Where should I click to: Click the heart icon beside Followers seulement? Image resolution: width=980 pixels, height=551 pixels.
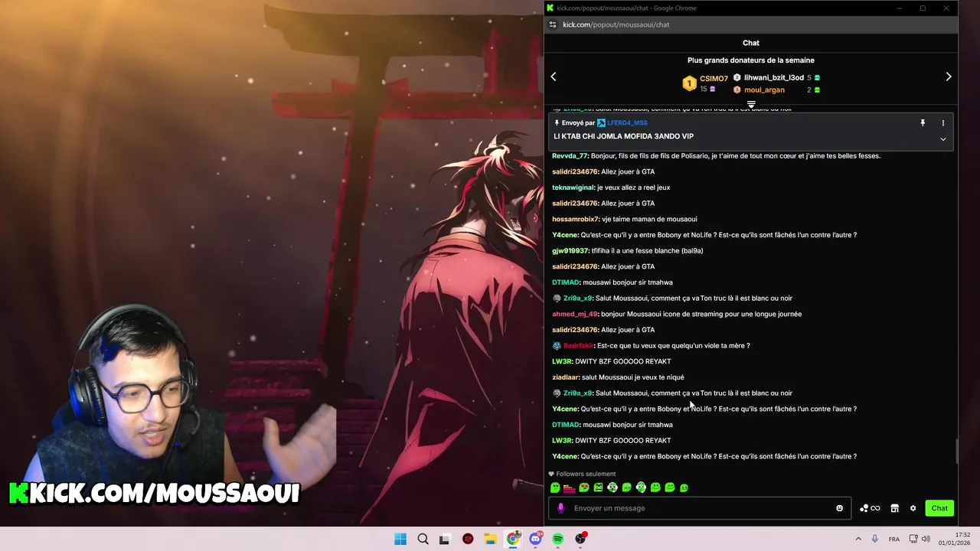coord(551,474)
